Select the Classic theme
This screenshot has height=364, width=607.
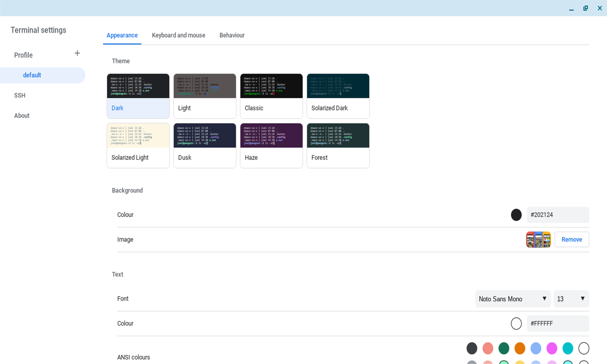point(271,95)
